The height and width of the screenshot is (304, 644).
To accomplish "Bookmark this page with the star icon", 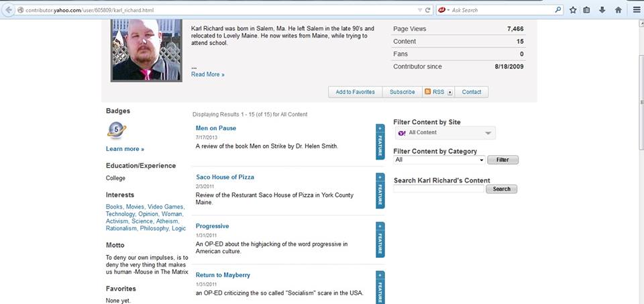I will point(573,10).
